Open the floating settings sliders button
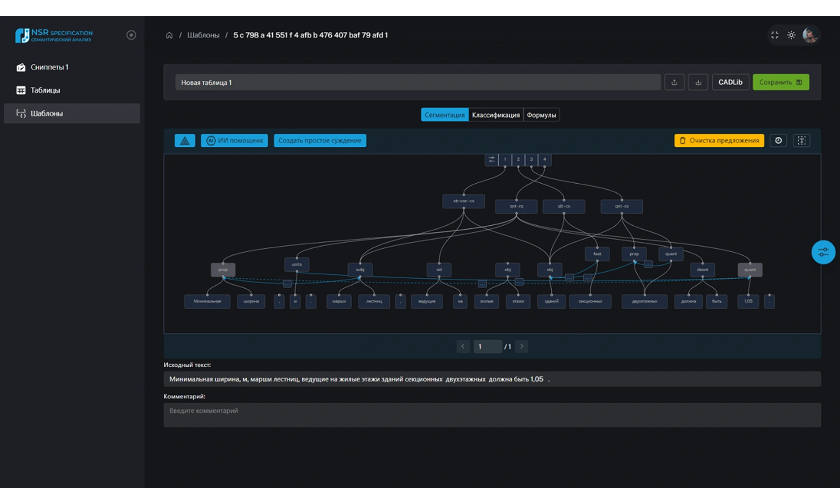 [823, 252]
